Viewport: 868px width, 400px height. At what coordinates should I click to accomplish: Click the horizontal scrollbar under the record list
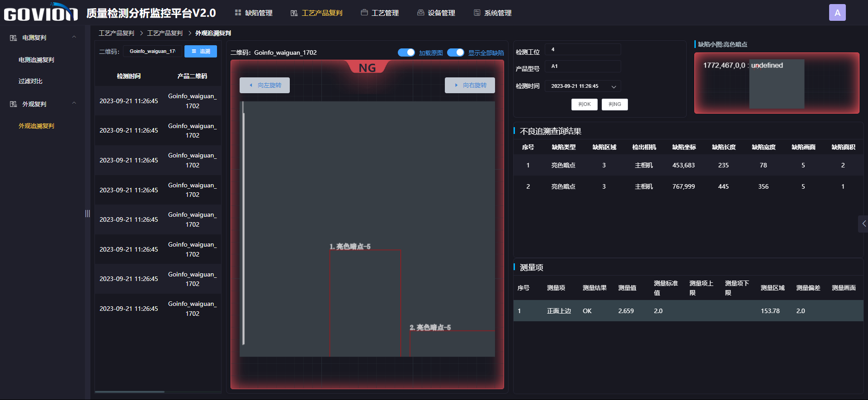click(x=130, y=391)
